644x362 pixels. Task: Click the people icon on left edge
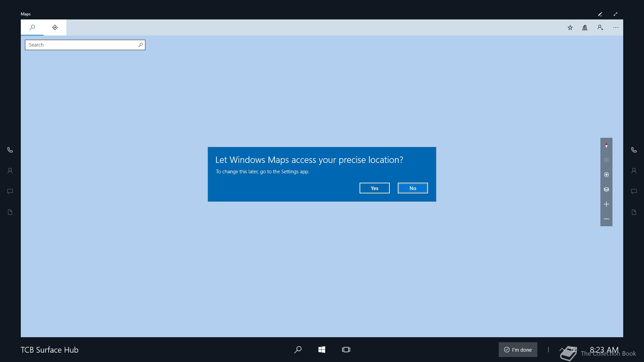(10, 171)
